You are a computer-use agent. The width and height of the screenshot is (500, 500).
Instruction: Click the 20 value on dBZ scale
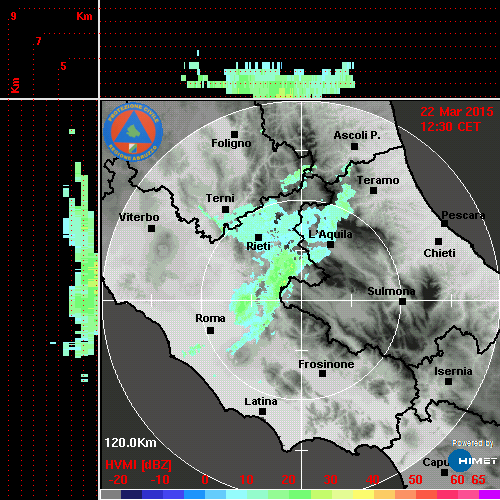(x=288, y=480)
